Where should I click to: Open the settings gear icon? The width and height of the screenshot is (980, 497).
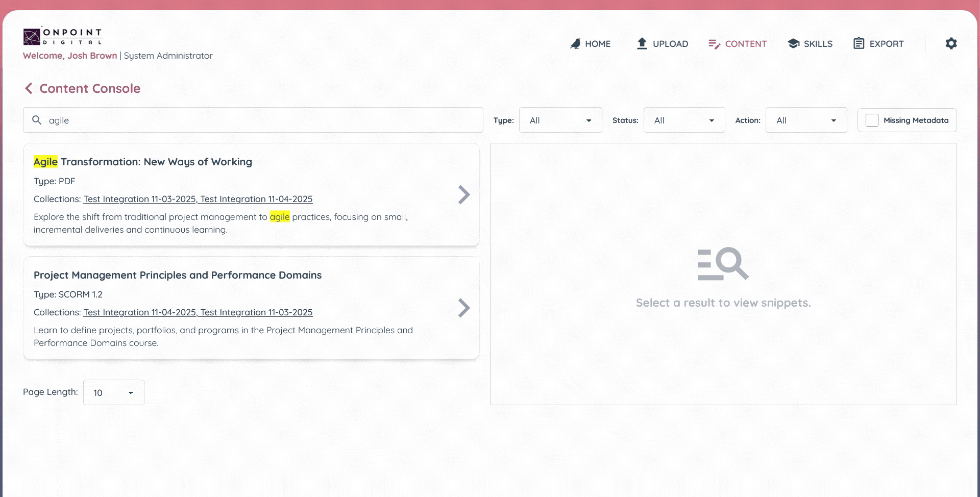point(951,43)
